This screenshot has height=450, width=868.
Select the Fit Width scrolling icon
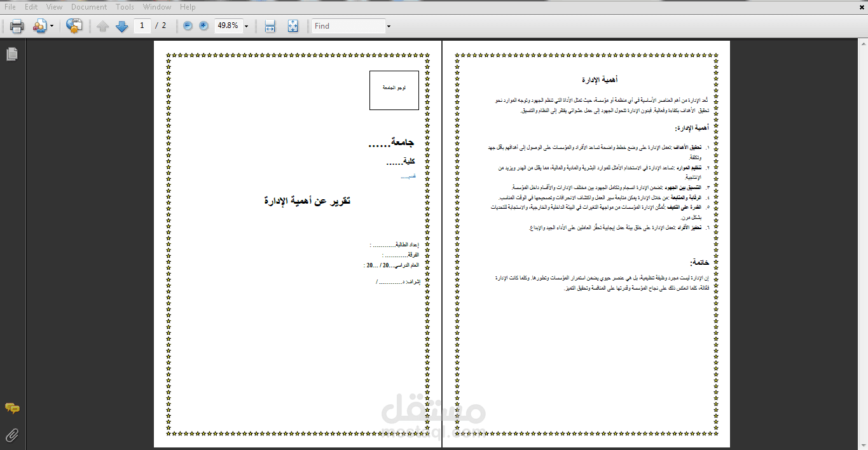[270, 26]
